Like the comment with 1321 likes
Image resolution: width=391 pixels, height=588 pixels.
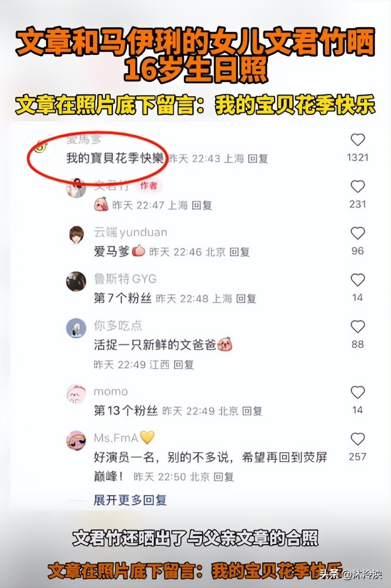pos(357,140)
